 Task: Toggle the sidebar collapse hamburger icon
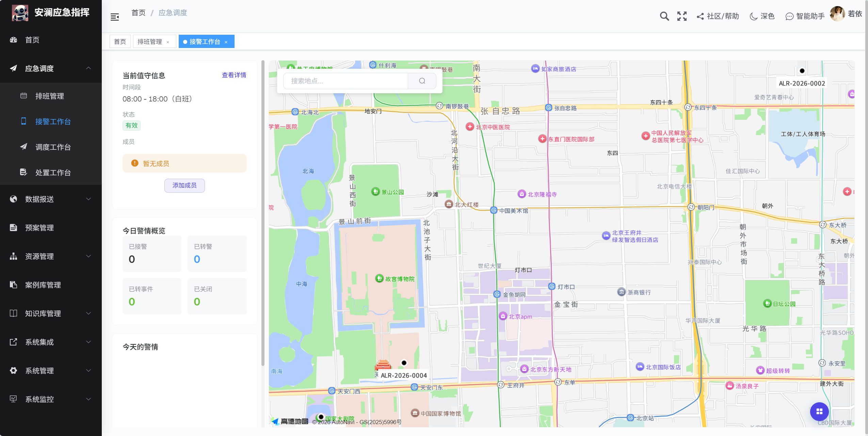point(115,17)
